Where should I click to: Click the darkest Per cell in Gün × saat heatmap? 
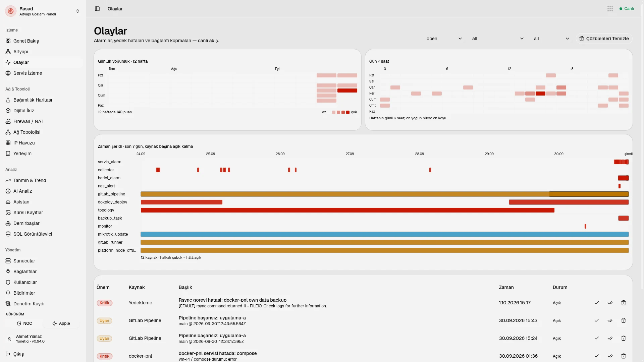pyautogui.click(x=540, y=94)
